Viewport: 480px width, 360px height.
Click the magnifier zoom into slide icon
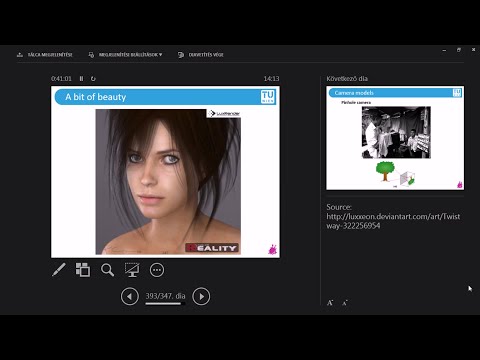tap(107, 270)
